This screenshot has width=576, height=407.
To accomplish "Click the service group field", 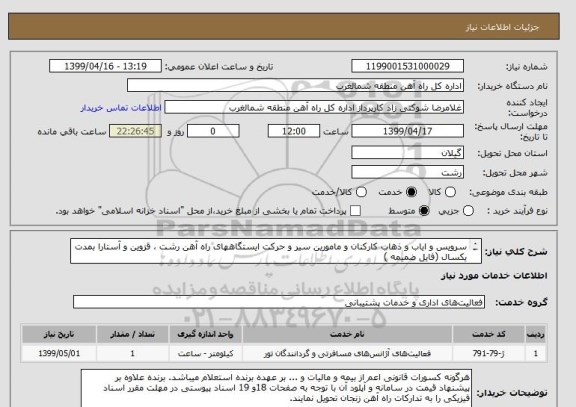I will (279, 302).
